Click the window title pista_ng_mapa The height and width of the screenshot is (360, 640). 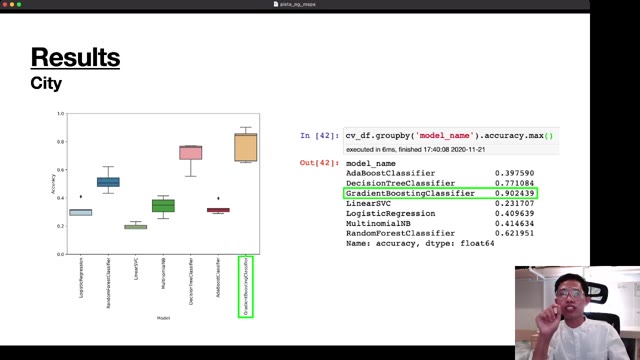pos(298,4)
